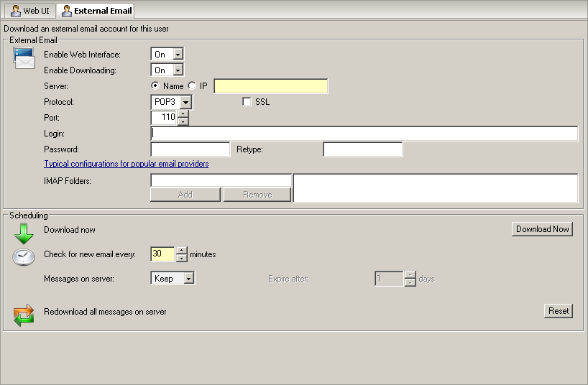588x385 pixels.
Task: Click the Redownload all messages arrows icon
Action: tap(24, 315)
